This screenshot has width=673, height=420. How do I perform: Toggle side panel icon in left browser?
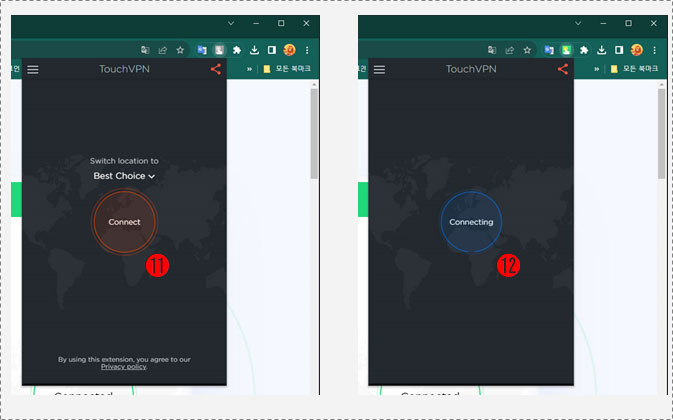click(272, 50)
